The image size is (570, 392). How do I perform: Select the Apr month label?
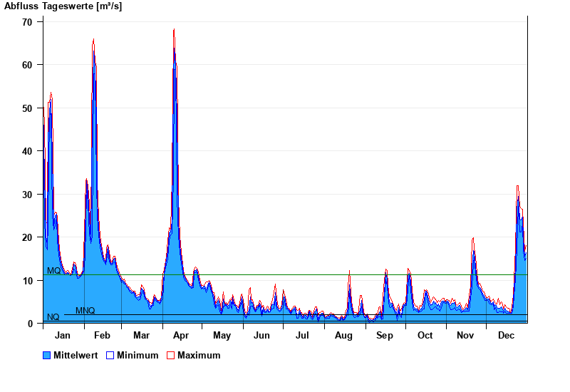pos(181,335)
